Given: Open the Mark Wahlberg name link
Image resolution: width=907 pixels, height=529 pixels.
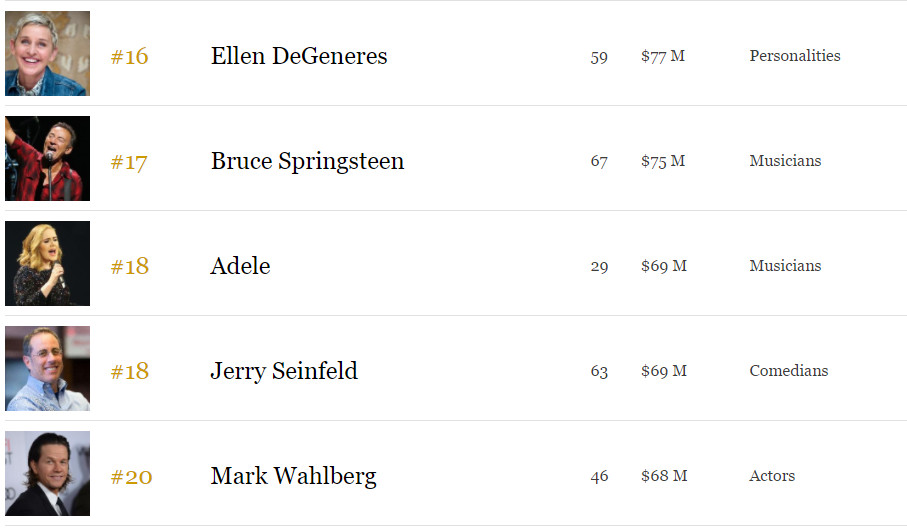Looking at the screenshot, I should pos(293,476).
